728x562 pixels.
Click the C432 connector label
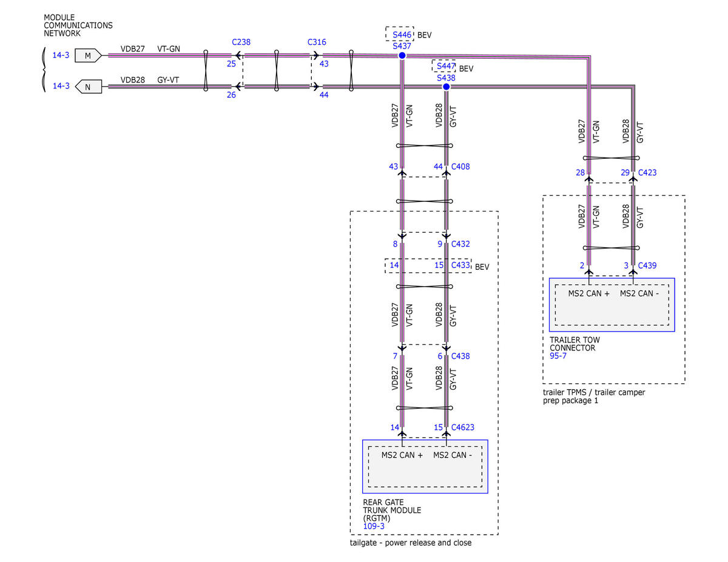coord(460,244)
